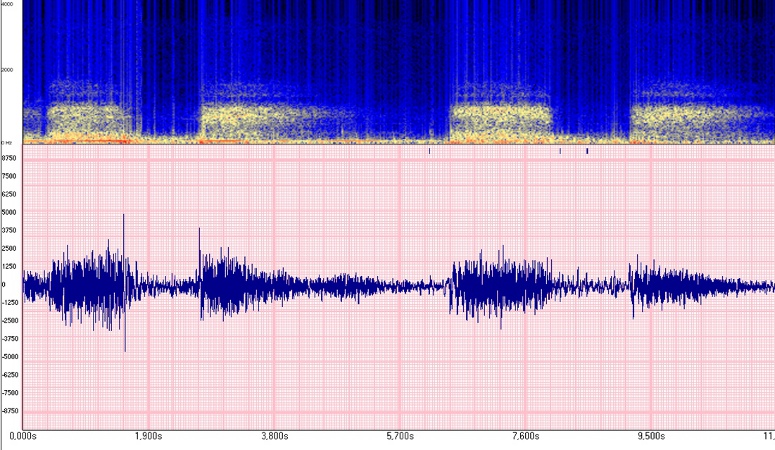
Task: Click the third waveform burst near 7 seconds
Action: tap(500, 285)
